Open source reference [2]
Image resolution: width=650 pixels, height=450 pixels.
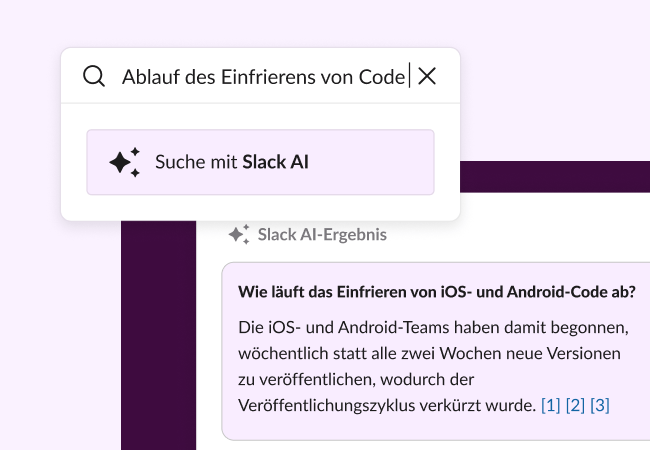tap(575, 405)
